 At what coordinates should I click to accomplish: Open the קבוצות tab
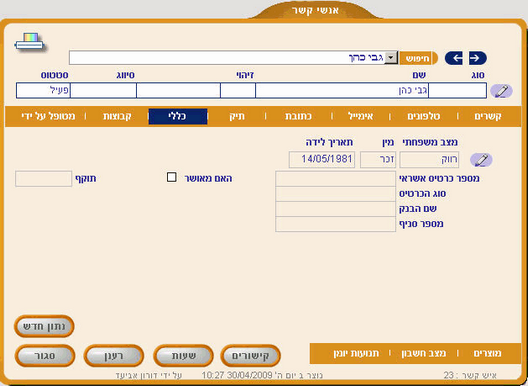(117, 116)
